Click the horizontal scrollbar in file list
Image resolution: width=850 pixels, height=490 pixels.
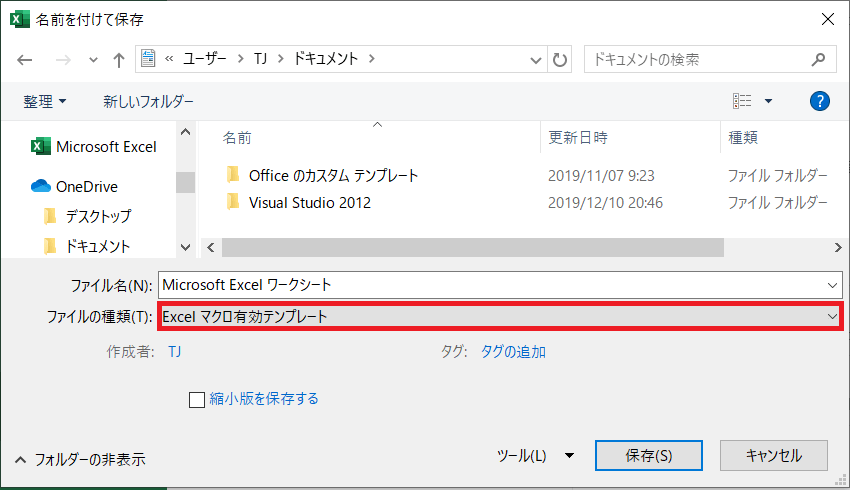pyautogui.click(x=470, y=247)
